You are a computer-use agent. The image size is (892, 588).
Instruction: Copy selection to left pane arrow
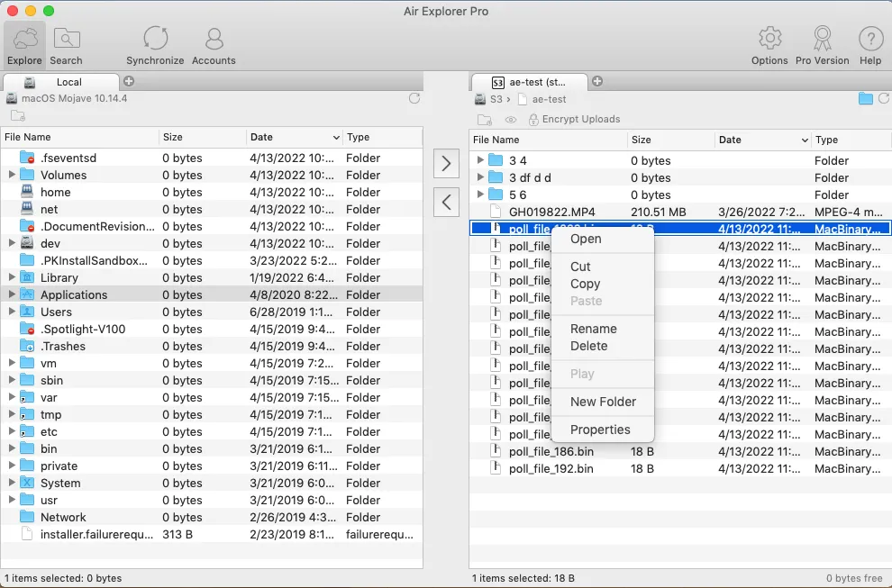[x=447, y=202]
